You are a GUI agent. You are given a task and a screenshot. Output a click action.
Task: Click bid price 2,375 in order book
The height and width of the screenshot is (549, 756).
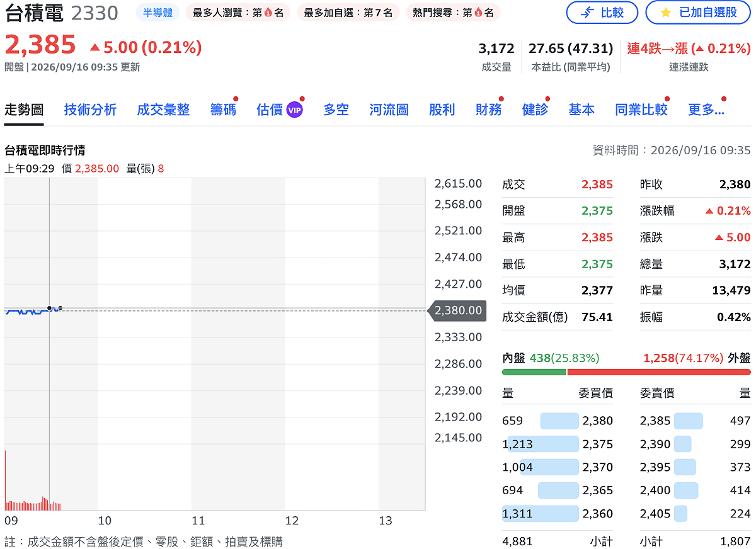click(597, 444)
